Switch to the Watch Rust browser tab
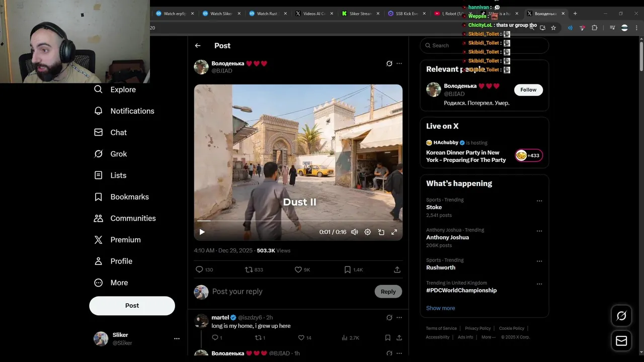 click(x=267, y=14)
